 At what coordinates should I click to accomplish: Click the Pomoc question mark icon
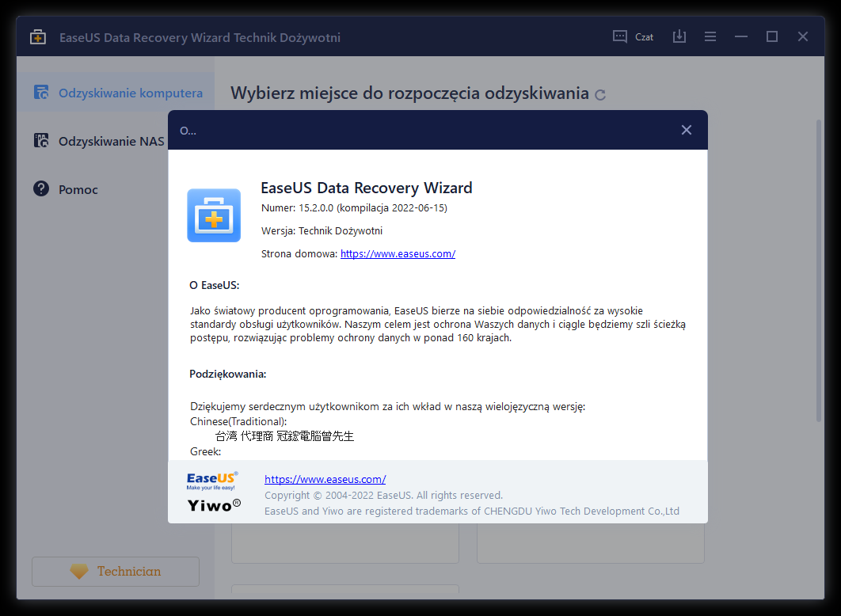pos(41,188)
